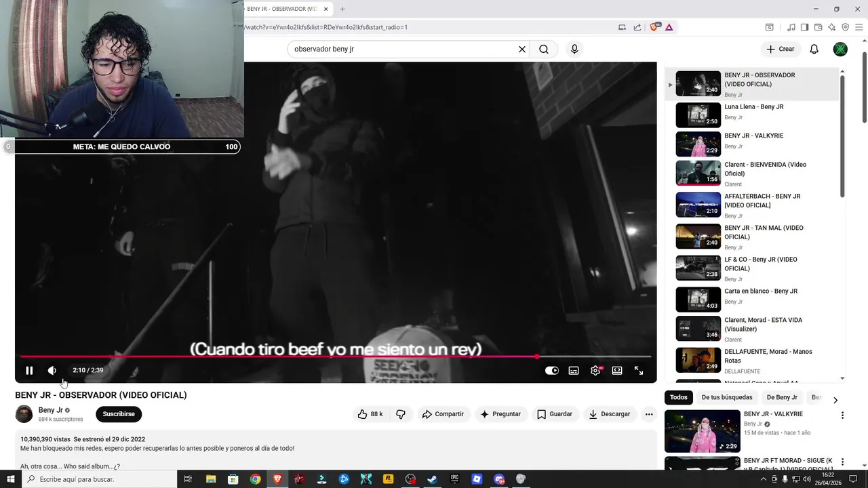868x488 pixels.
Task: Select the 'De Beny Jr' chip
Action: coord(782,397)
